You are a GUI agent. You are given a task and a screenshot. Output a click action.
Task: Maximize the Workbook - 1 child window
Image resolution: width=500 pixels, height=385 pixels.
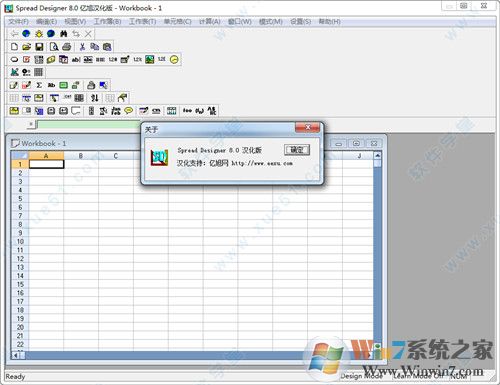pyautogui.click(x=356, y=144)
